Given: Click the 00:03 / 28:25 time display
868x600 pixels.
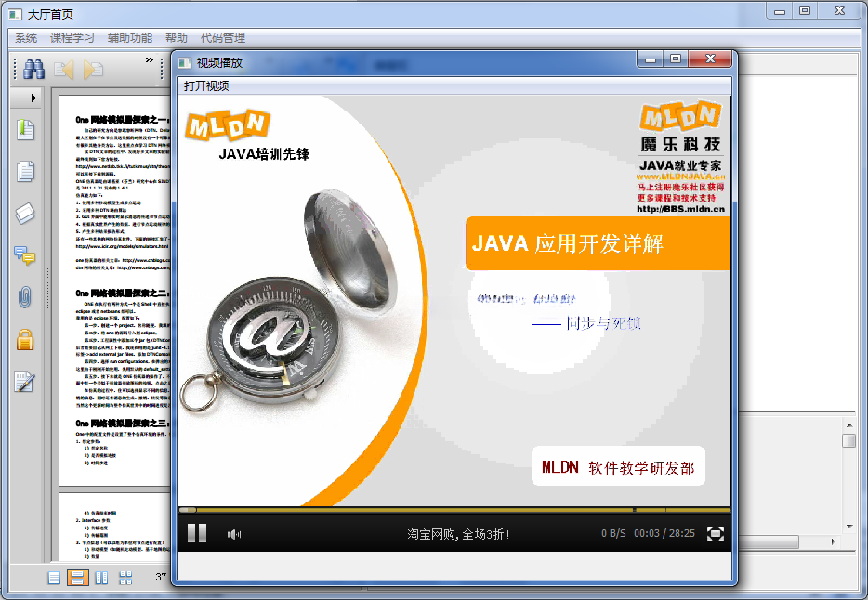Looking at the screenshot, I should [664, 534].
